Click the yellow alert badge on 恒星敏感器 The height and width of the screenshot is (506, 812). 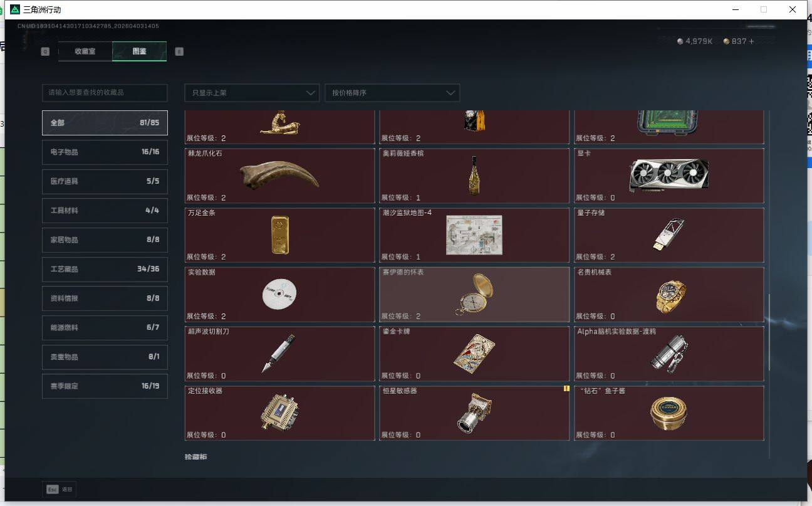tap(566, 389)
